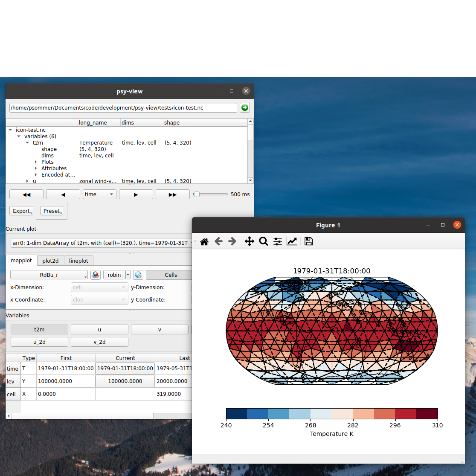
Task: Click the robin projection button
Action: (114, 275)
